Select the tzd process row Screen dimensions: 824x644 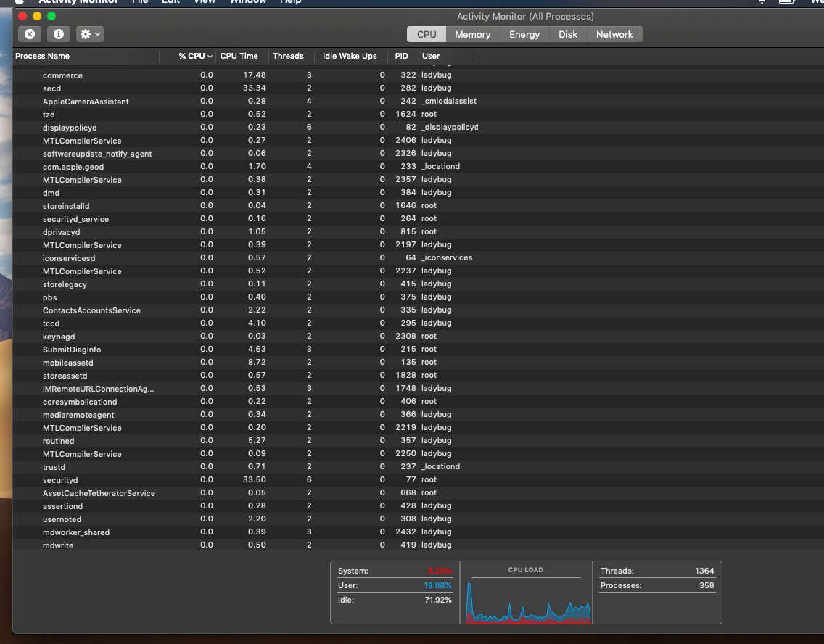click(x=419, y=114)
